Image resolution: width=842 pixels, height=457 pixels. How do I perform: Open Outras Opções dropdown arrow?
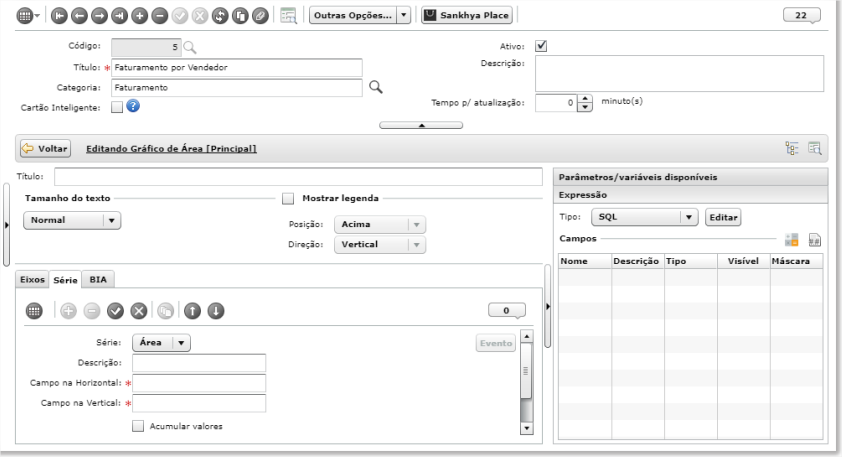[404, 15]
